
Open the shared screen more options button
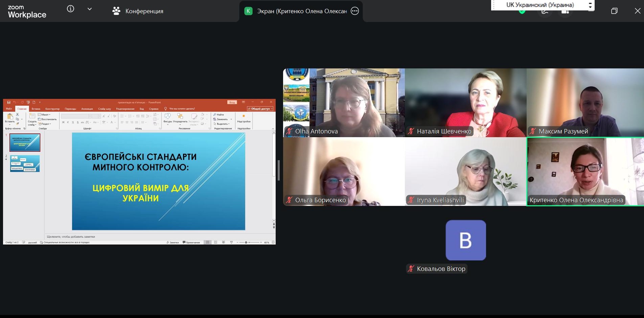(x=354, y=11)
